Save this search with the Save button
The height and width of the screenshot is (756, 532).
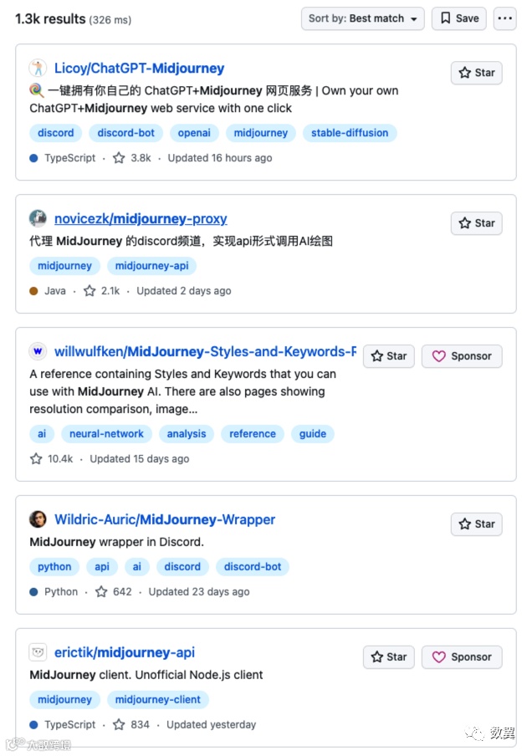458,18
